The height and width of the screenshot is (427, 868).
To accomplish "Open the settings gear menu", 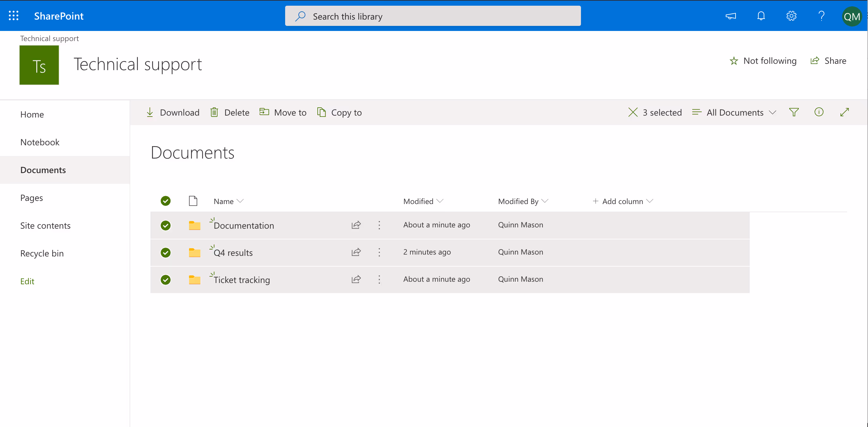I will pyautogui.click(x=791, y=16).
